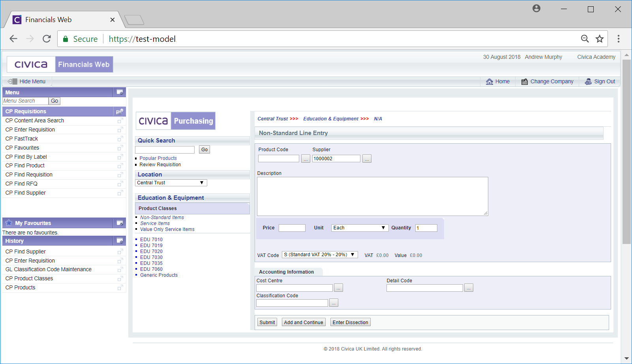Open the VAT Code dropdown

tap(319, 255)
